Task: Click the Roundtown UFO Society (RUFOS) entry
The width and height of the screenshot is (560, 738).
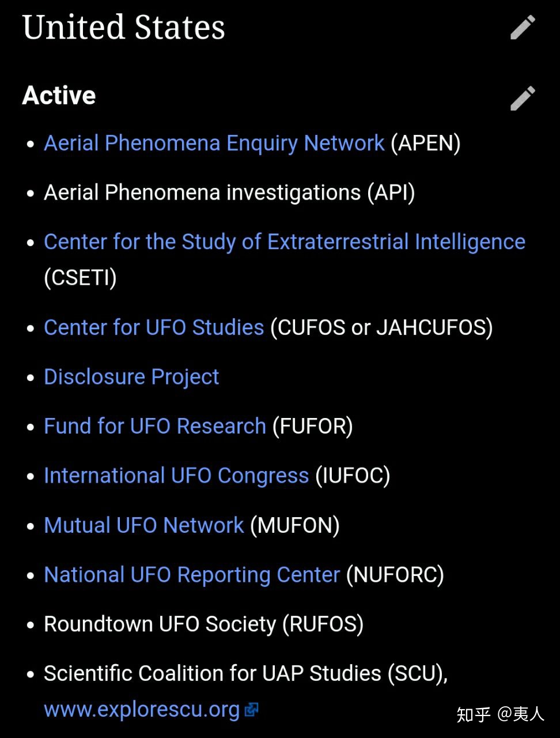Action: [x=203, y=624]
